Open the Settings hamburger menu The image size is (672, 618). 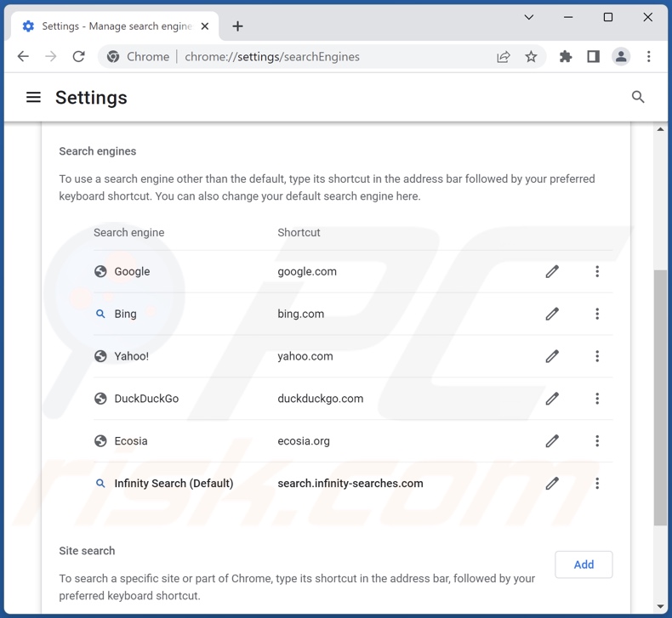pyautogui.click(x=33, y=97)
